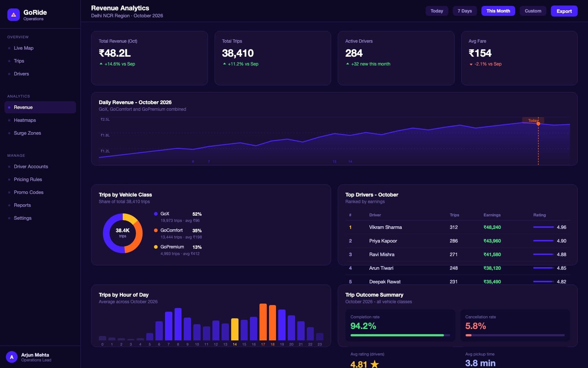Click the Trips column header
The image size is (588, 368).
click(455, 215)
